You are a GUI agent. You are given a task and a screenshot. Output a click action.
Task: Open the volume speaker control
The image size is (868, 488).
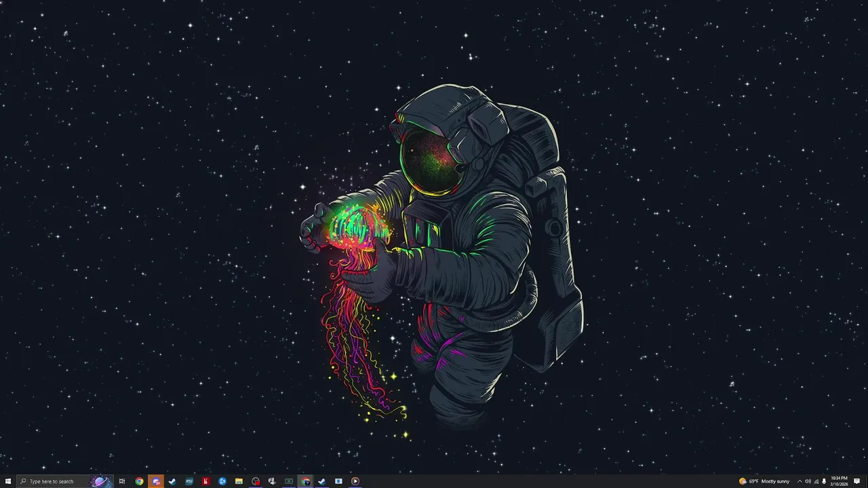point(808,481)
